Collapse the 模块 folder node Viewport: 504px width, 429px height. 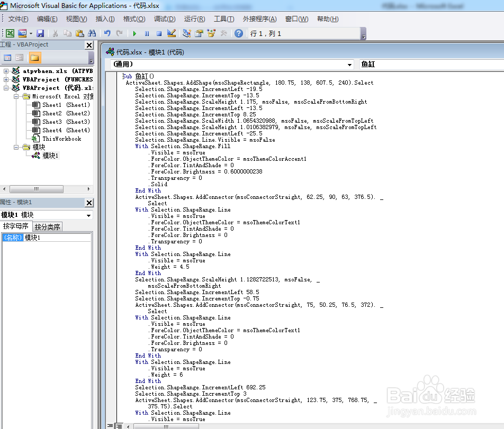[16, 147]
